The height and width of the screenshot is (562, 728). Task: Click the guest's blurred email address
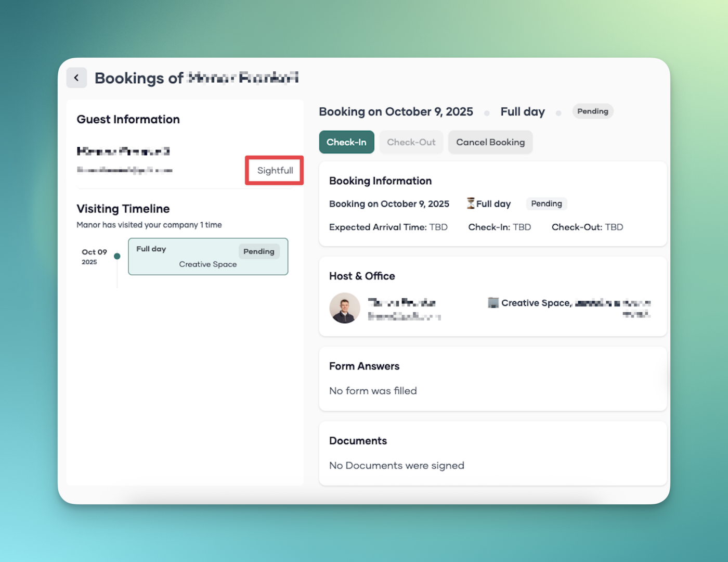[x=125, y=170]
